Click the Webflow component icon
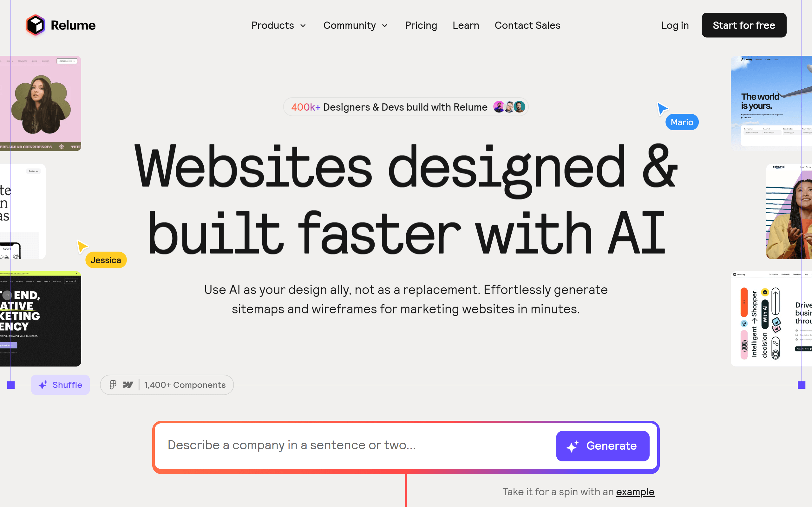This screenshot has height=507, width=812. coord(128,385)
